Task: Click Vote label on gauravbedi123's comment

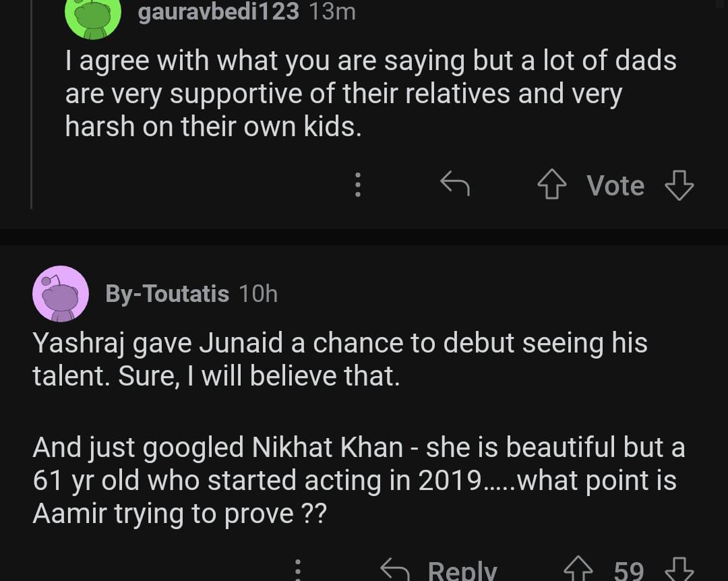Action: click(615, 185)
